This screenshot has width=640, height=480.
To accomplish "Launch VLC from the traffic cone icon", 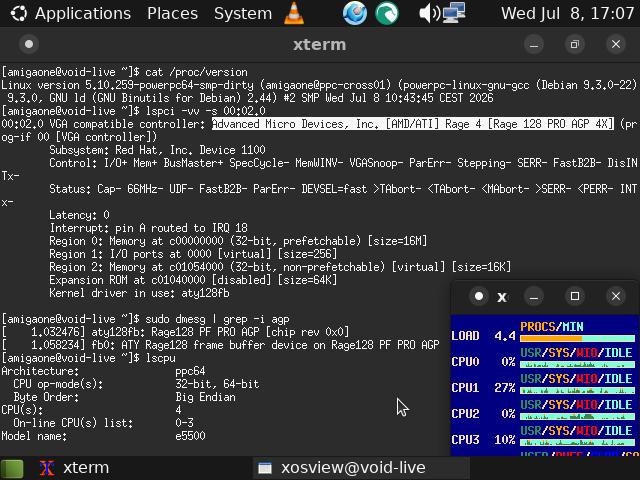I will (x=294, y=13).
